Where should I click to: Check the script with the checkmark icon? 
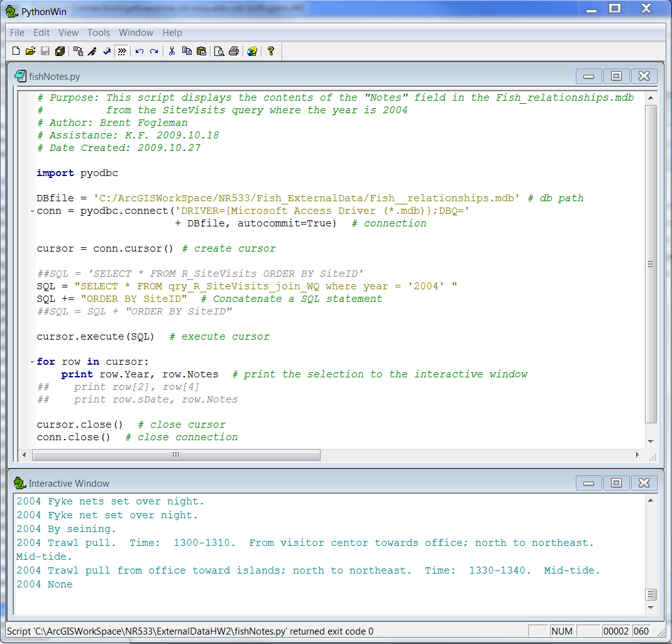107,52
